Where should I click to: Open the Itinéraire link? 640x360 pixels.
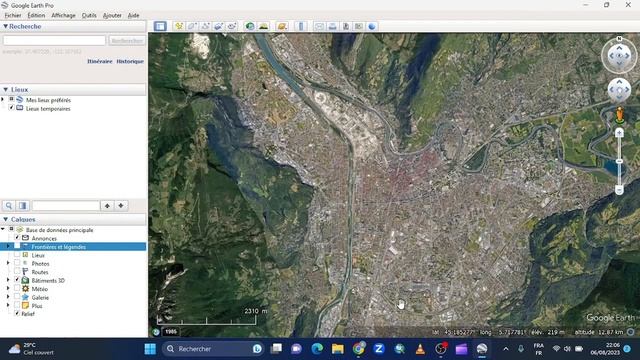point(100,61)
